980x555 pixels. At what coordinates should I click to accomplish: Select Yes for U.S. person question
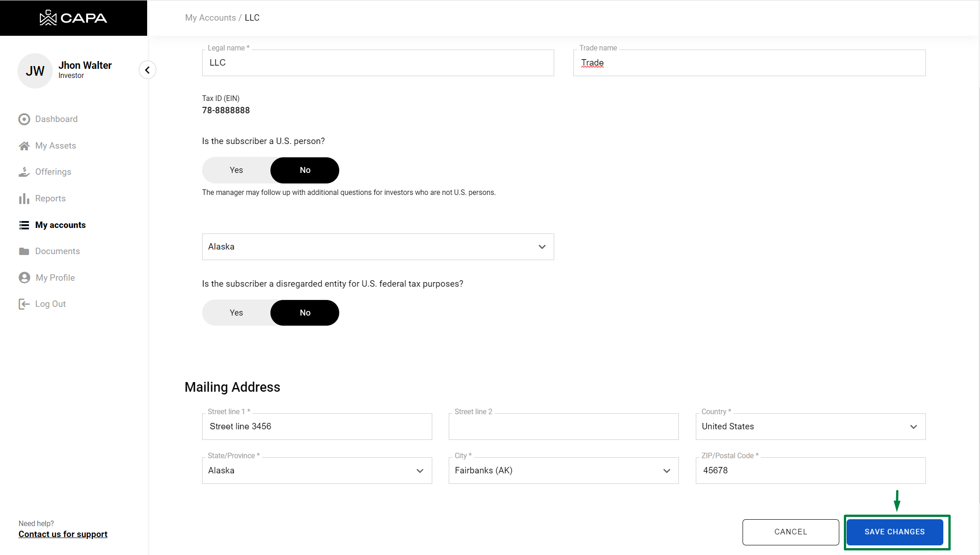coord(237,170)
